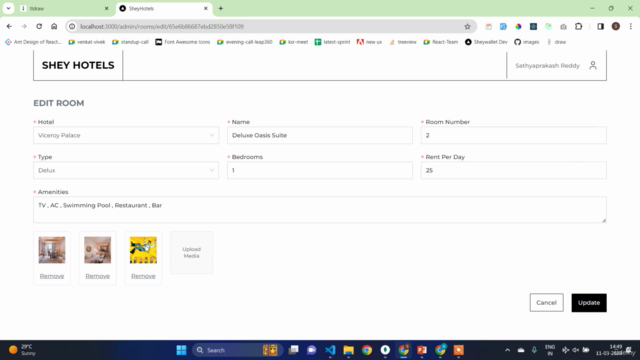Viewport: 640px width, 360px height.
Task: Focus the Rent Per Day field
Action: pyautogui.click(x=513, y=170)
